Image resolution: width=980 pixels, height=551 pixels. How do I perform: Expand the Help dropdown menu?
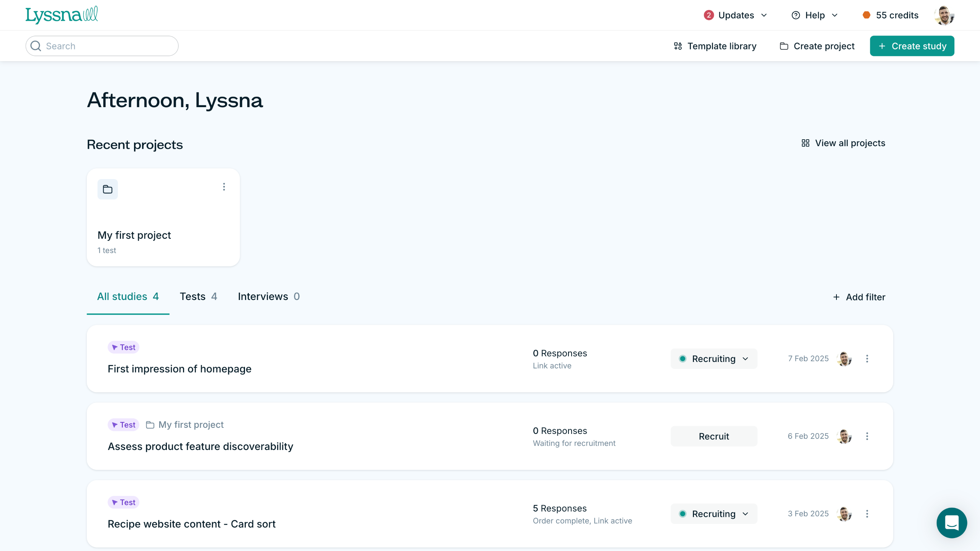click(x=815, y=15)
